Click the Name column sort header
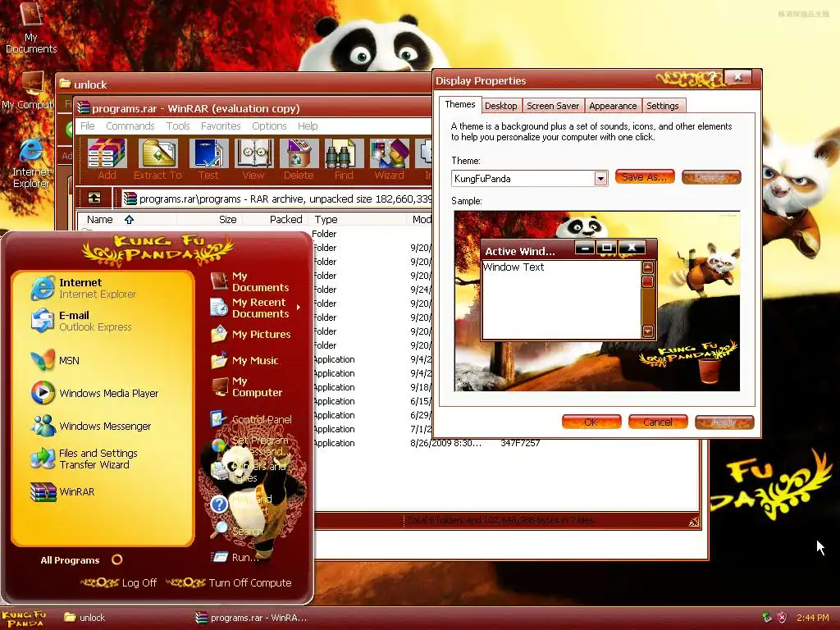The image size is (840, 630). point(126,219)
